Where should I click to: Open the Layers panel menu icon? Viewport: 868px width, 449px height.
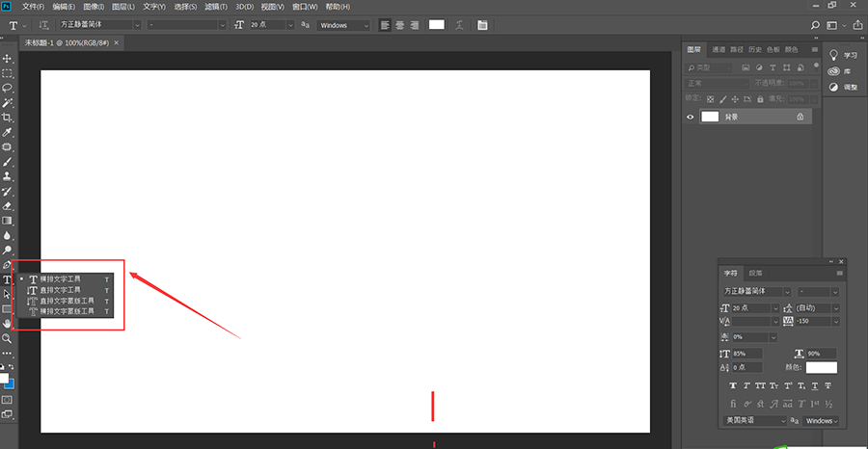(x=814, y=50)
